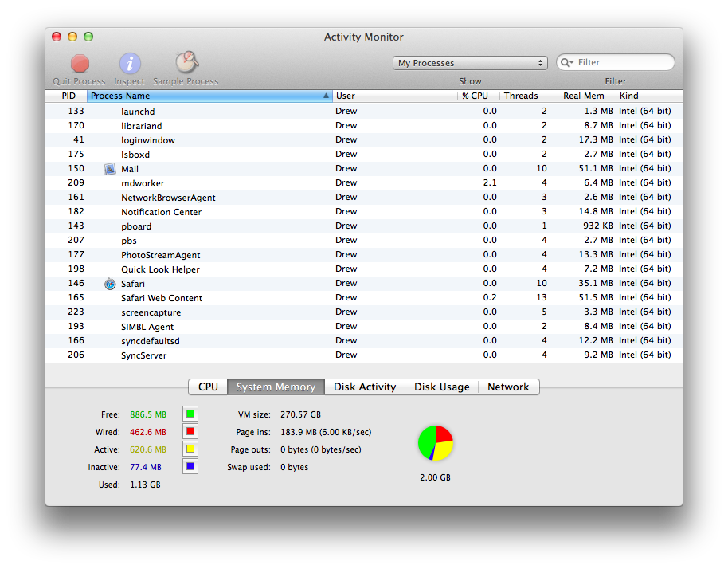The image size is (728, 569).
Task: Switch to the Disk Usage tab
Action: click(x=442, y=387)
